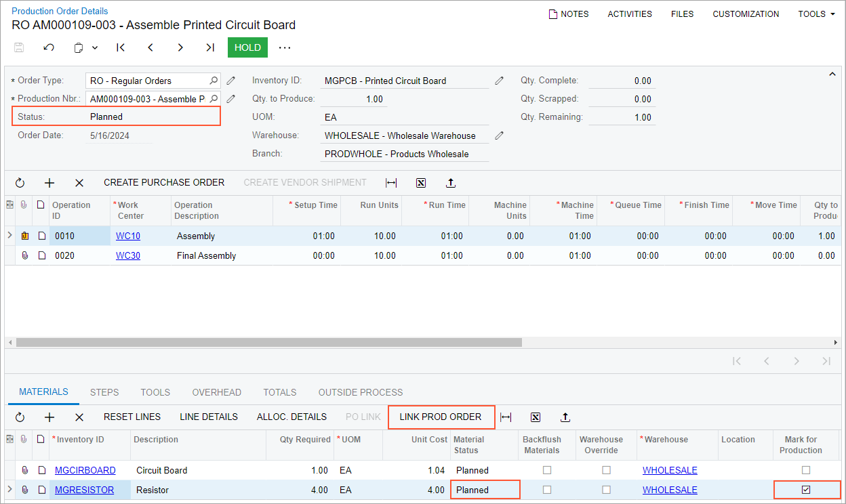Add a new row in operations grid
The width and height of the screenshot is (846, 504).
tap(49, 183)
